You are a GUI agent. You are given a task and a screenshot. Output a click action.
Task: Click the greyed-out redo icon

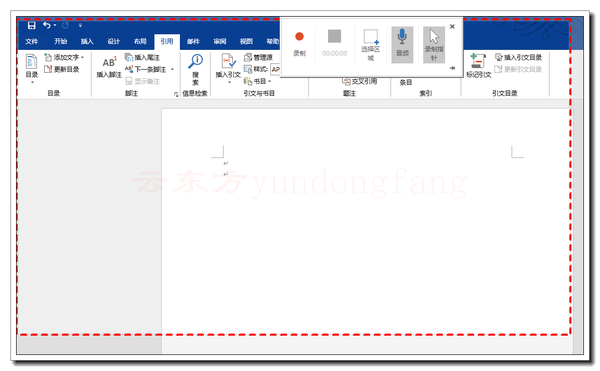[65, 25]
